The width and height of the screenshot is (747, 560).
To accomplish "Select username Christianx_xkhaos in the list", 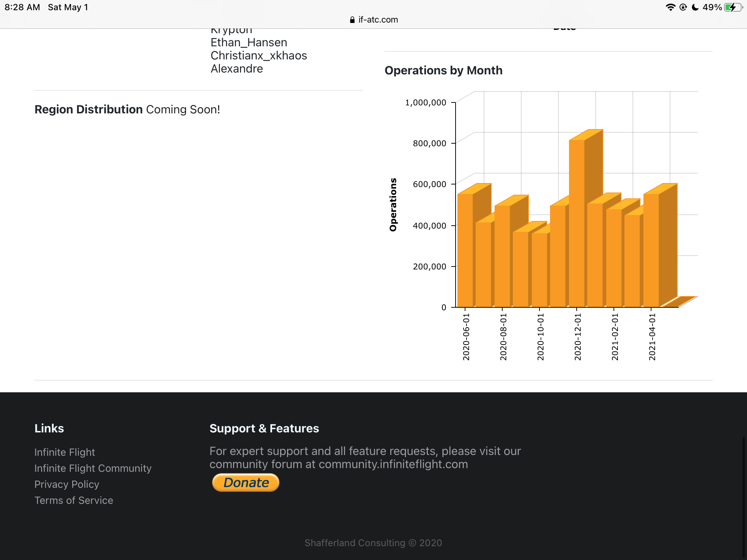I will click(x=259, y=55).
